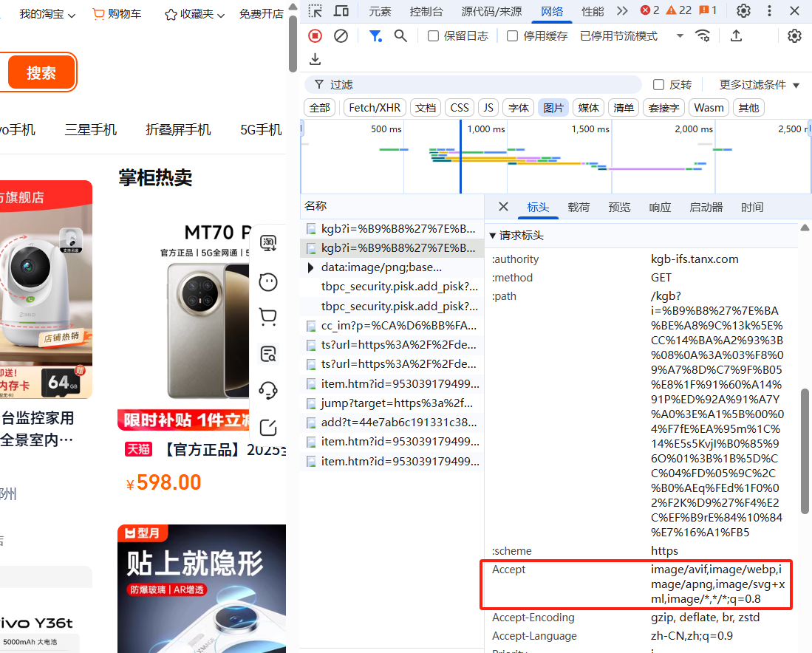
Task: Open network conditions wifi icon
Action: click(x=703, y=35)
